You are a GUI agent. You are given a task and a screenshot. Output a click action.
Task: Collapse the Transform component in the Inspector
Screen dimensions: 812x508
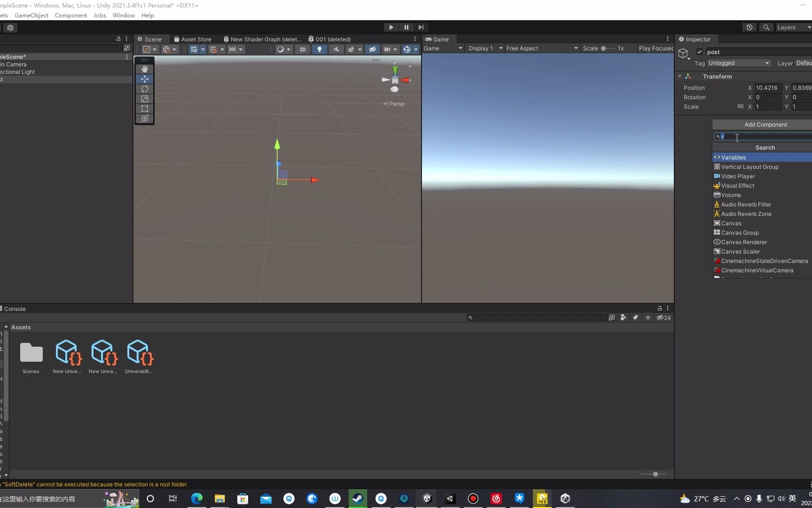point(680,76)
